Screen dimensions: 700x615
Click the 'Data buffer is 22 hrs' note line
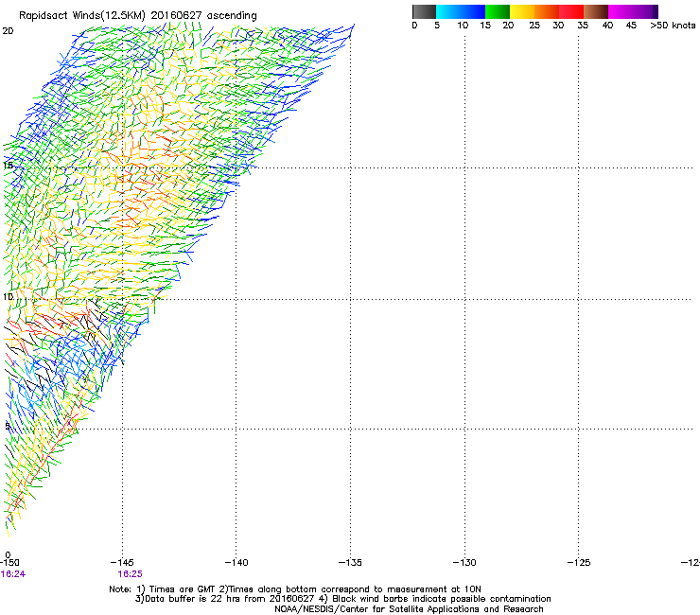342,599
